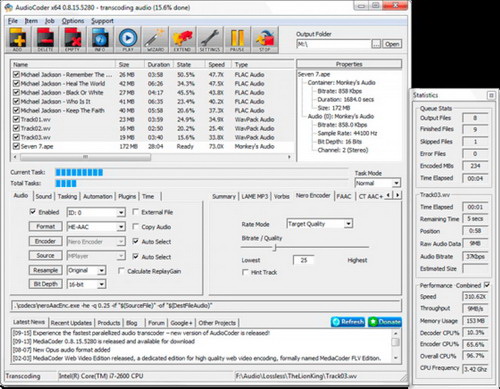Screen dimensions: 500x389
Task: Toggle the Enabled audio checkbox
Action: (x=33, y=212)
